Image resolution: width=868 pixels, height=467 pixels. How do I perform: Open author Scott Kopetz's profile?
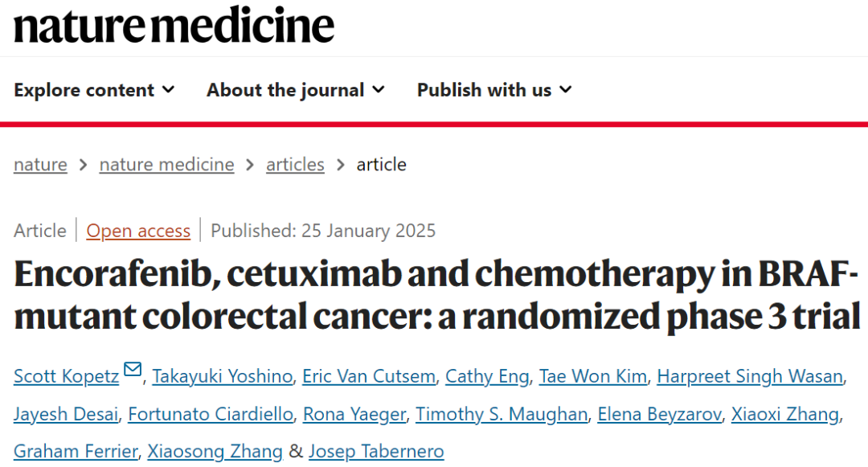point(67,376)
